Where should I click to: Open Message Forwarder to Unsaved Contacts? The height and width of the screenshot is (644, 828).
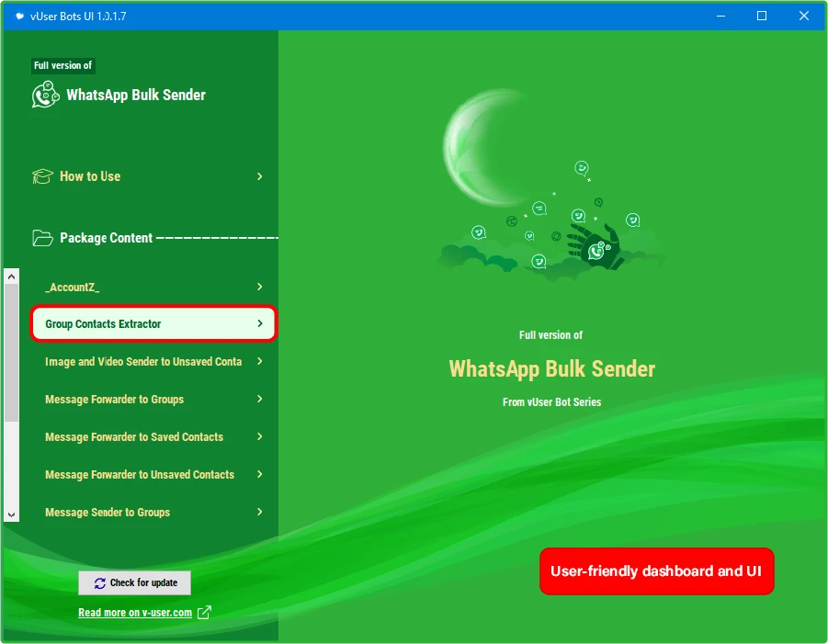point(153,474)
